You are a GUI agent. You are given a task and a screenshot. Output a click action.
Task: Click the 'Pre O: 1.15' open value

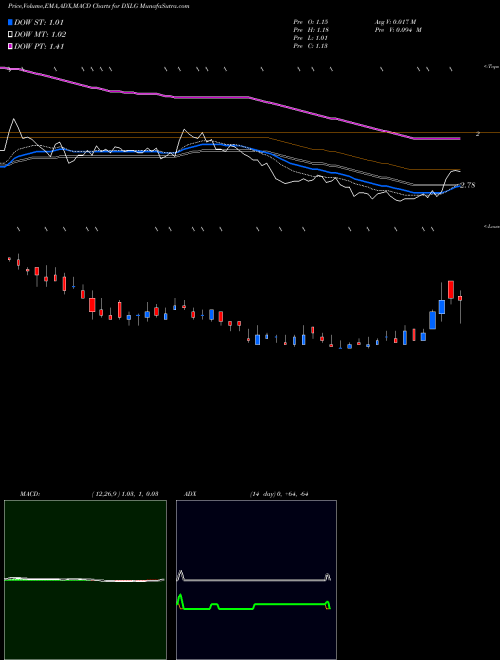tap(311, 21)
